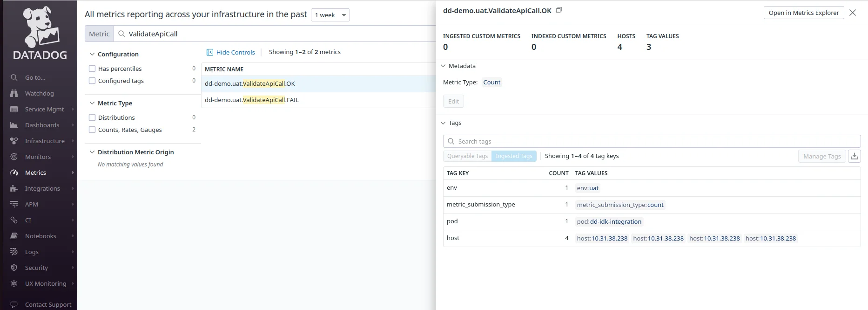Viewport: 868px width, 310px height.
Task: Click the Infrastructure icon in sidebar
Action: coord(14,141)
